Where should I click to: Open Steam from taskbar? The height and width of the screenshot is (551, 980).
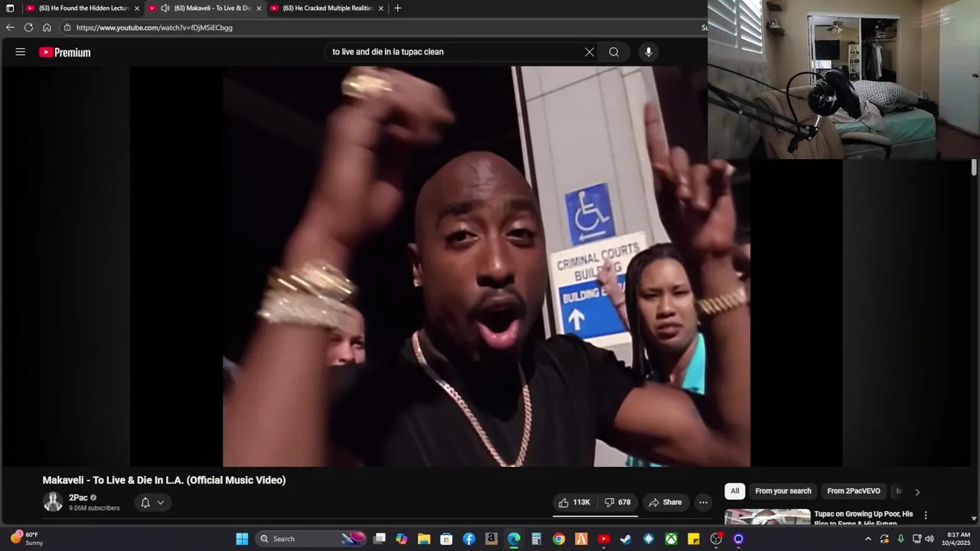click(x=626, y=539)
